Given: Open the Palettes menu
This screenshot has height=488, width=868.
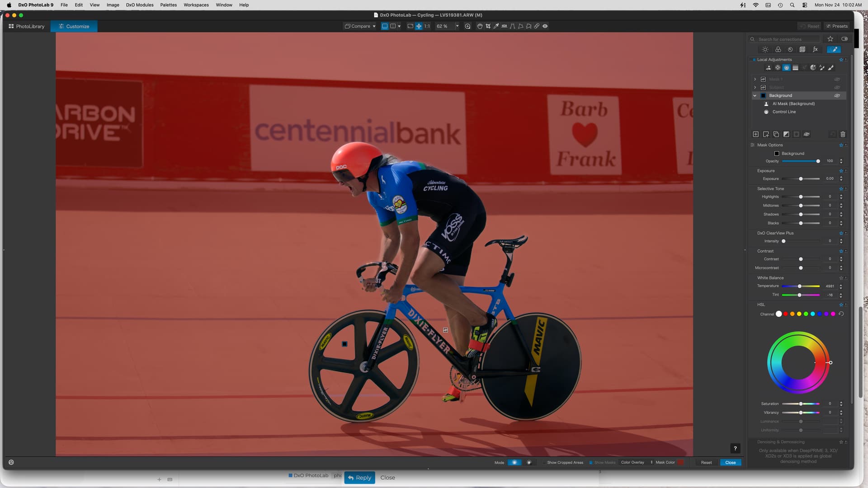Looking at the screenshot, I should [x=168, y=5].
